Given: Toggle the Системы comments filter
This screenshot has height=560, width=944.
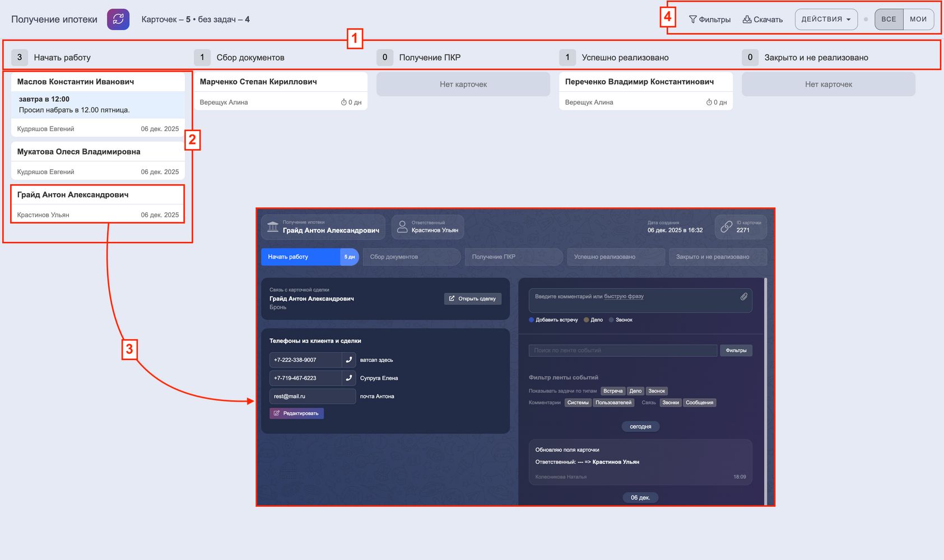Looking at the screenshot, I should click(x=578, y=403).
